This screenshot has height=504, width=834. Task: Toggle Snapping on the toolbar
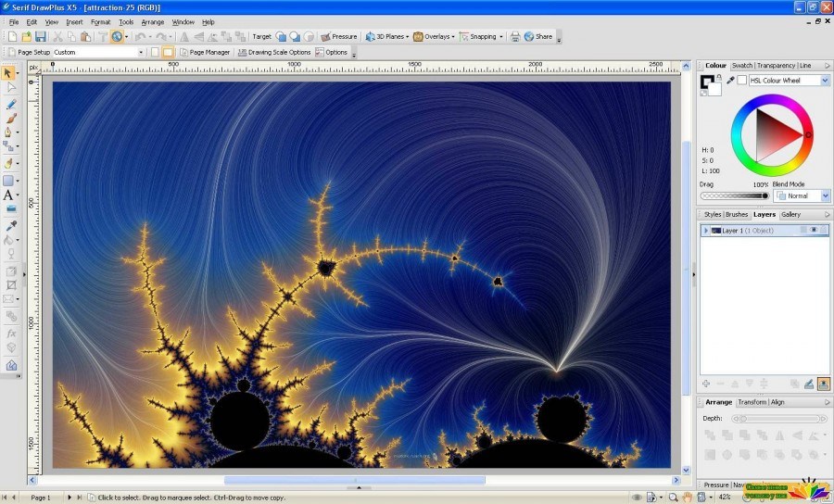pos(481,37)
